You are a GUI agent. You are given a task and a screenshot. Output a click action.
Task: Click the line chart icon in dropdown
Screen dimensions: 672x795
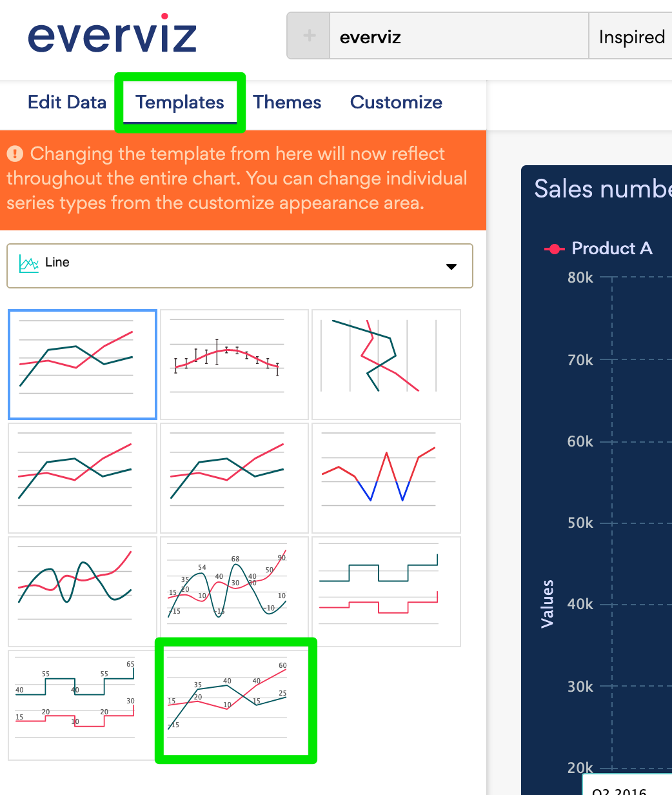tap(29, 263)
